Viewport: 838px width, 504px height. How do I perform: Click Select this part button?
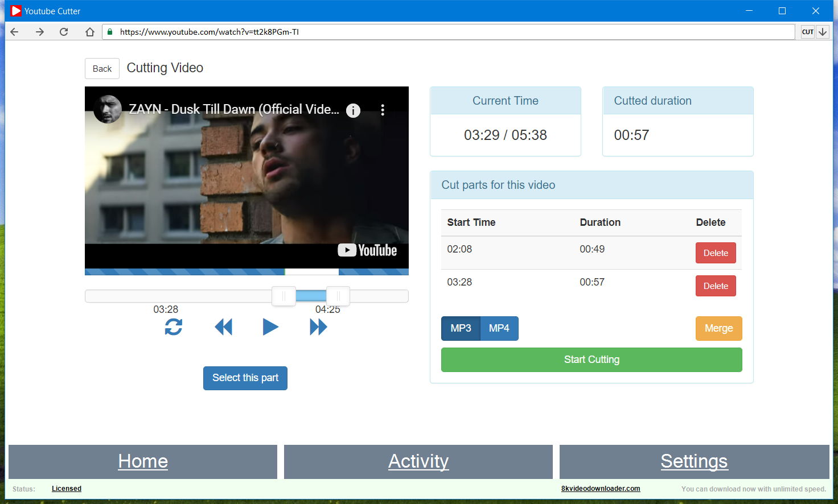coord(245,378)
